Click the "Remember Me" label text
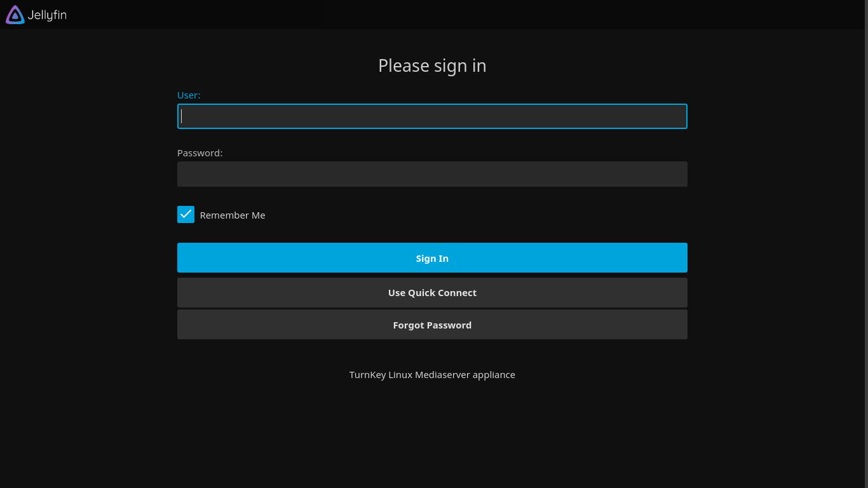868x488 pixels. tap(233, 215)
